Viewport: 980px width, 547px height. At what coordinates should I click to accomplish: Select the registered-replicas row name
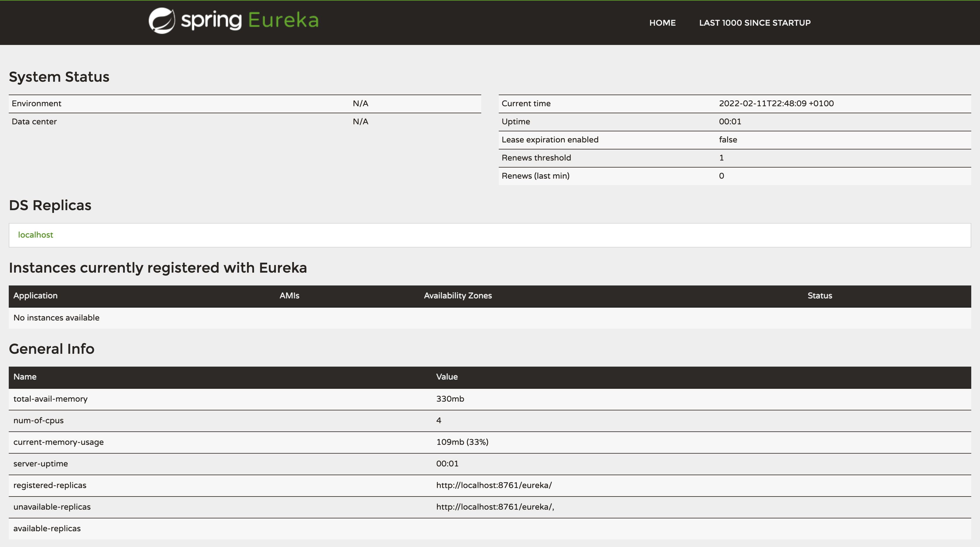pyautogui.click(x=50, y=486)
